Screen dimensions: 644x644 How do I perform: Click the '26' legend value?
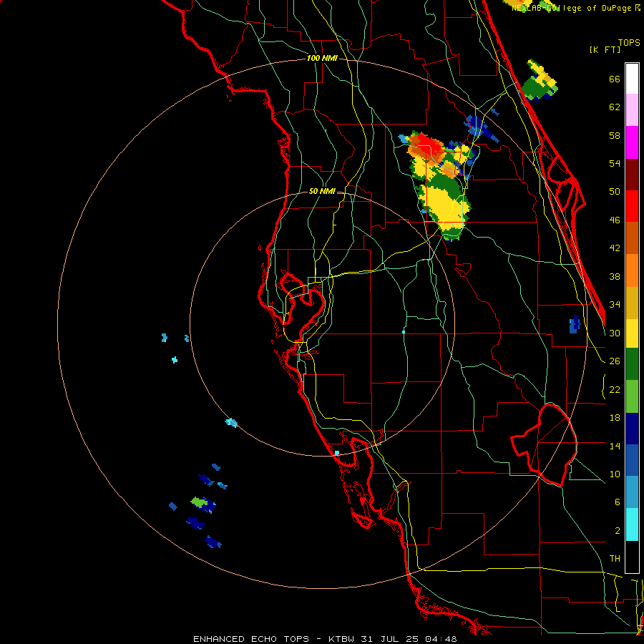[x=615, y=361]
